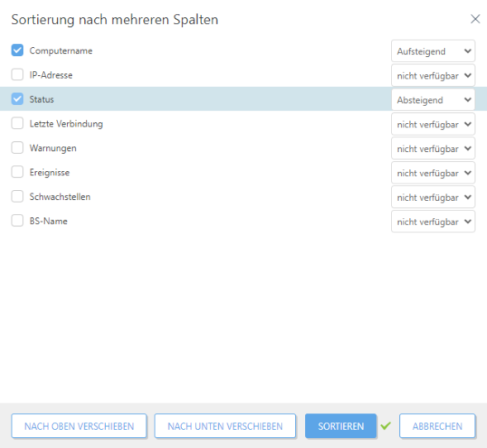Enable the IP-Adresse checkbox
Image resolution: width=487 pixels, height=448 pixels.
(x=17, y=74)
